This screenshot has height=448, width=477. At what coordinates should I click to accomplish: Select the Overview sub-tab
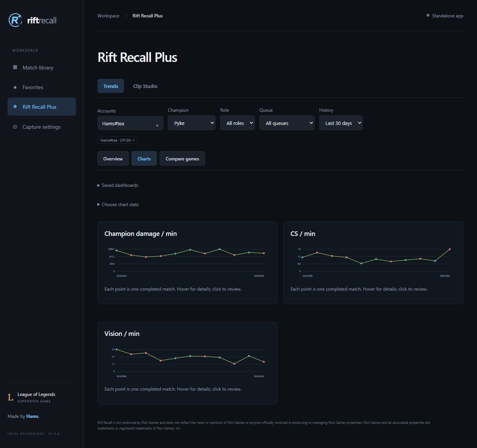pyautogui.click(x=113, y=159)
